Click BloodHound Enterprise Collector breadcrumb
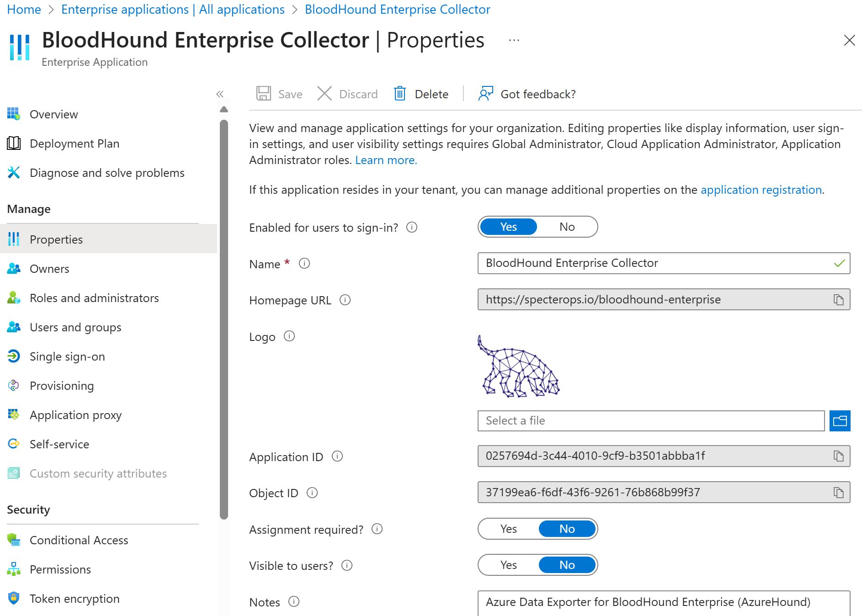 coord(398,9)
